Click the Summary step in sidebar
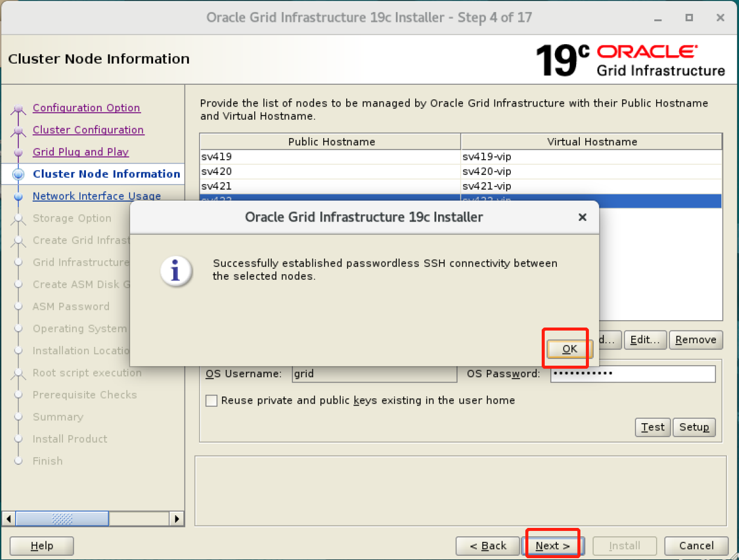The width and height of the screenshot is (739, 560). point(58,417)
